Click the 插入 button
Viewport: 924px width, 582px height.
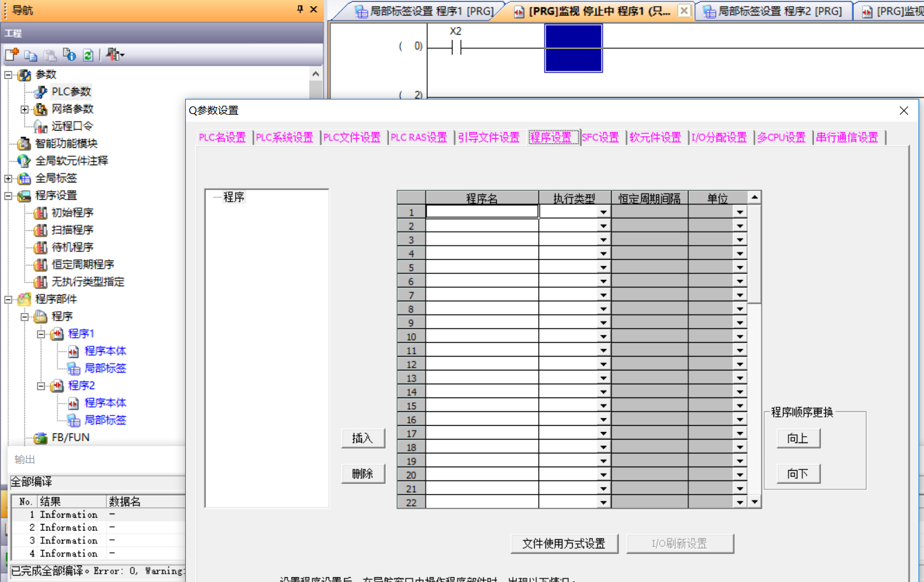click(363, 438)
